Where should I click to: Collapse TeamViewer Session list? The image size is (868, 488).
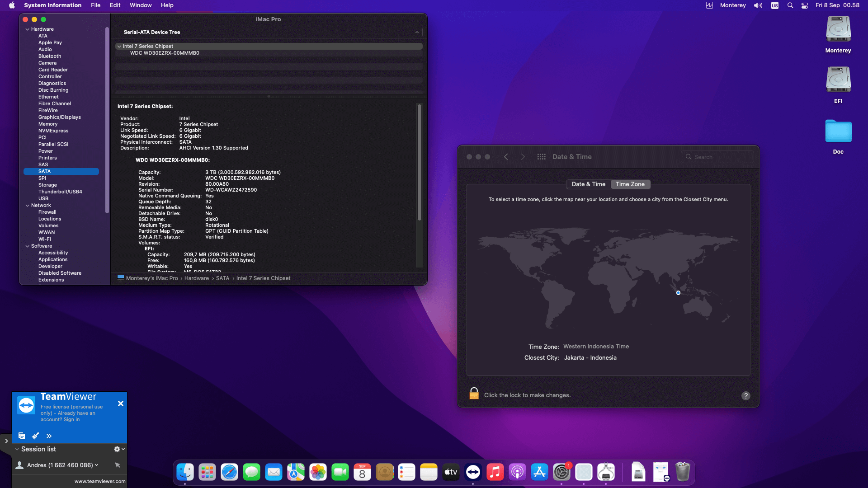click(17, 449)
